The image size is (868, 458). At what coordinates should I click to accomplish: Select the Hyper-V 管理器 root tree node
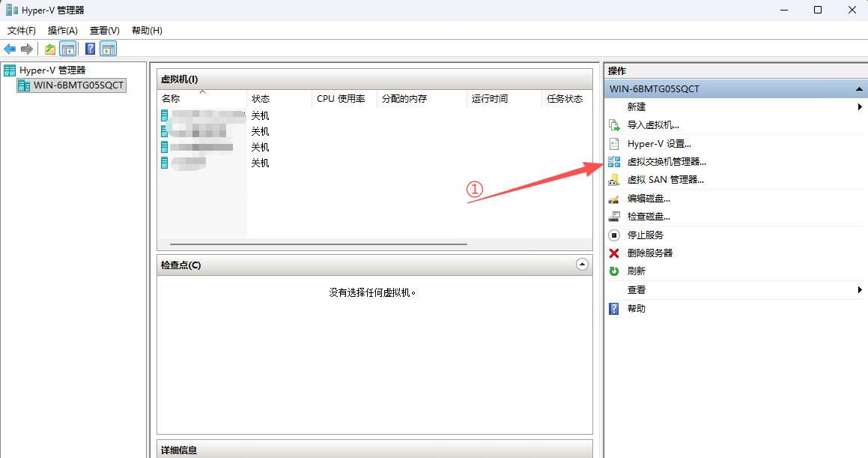click(x=52, y=70)
